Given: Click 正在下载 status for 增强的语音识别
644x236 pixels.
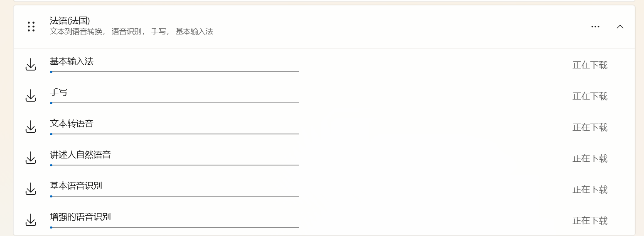Looking at the screenshot, I should [590, 221].
